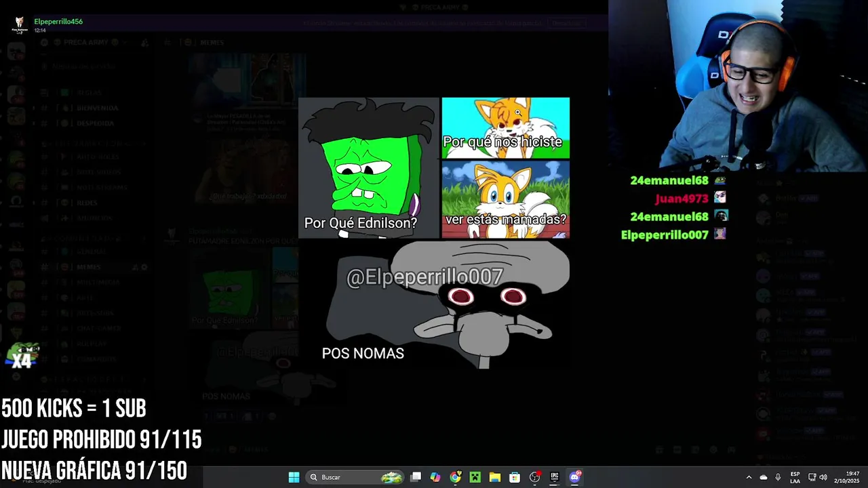
Task: Open ESP LAA language switcher
Action: (795, 477)
